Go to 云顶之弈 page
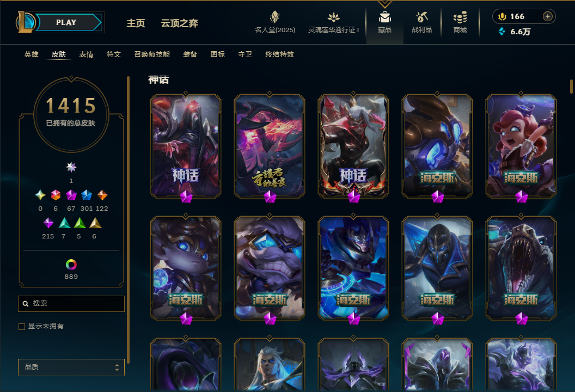575x392 pixels. [x=179, y=23]
